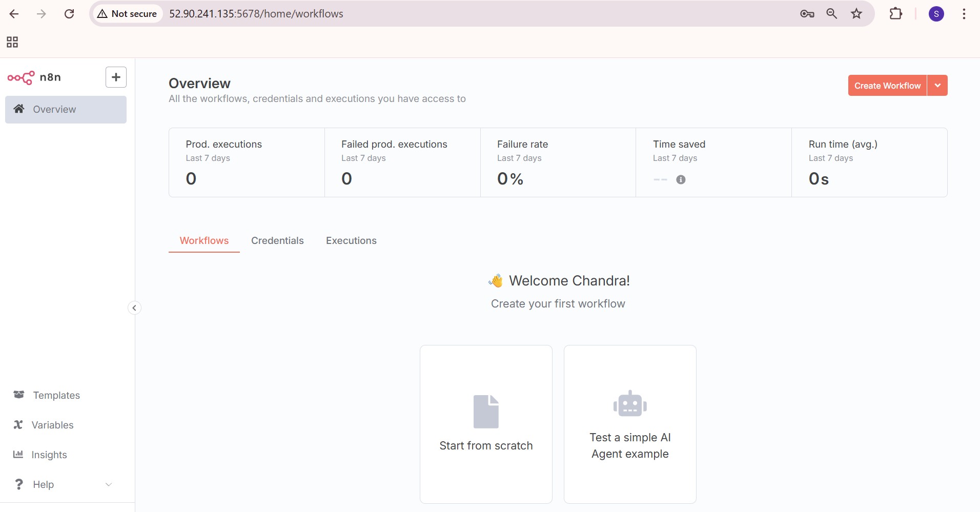
Task: Click the browser extensions puzzle icon
Action: pyautogui.click(x=895, y=14)
